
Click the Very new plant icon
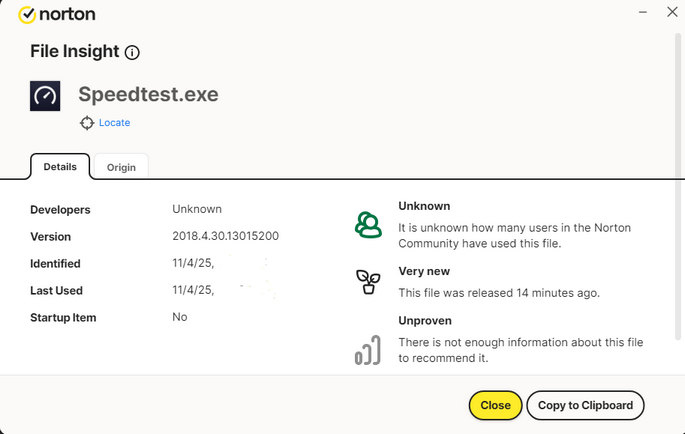tap(368, 282)
